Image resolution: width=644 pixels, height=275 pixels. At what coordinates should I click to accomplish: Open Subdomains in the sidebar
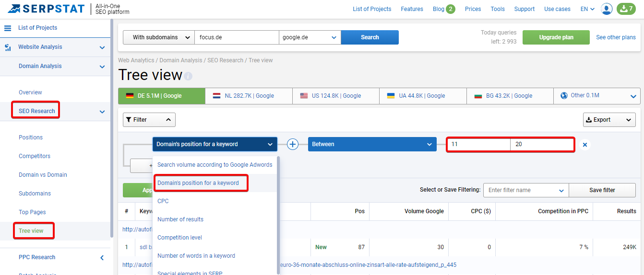[35, 194]
